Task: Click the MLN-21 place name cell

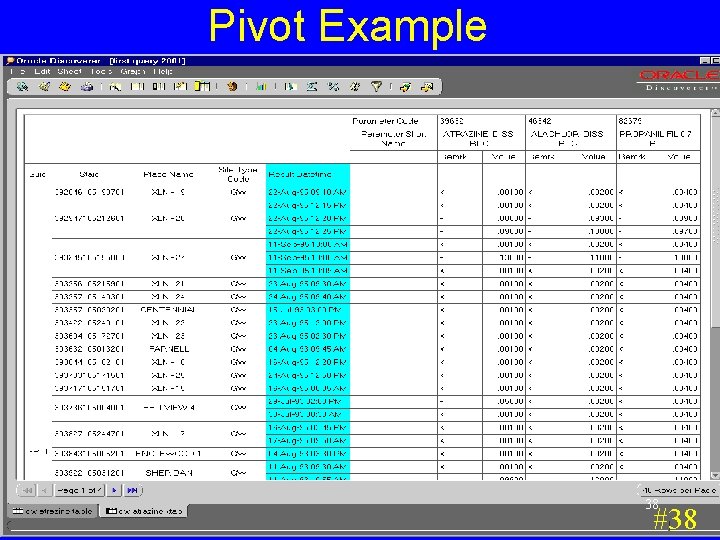Action: [168, 284]
